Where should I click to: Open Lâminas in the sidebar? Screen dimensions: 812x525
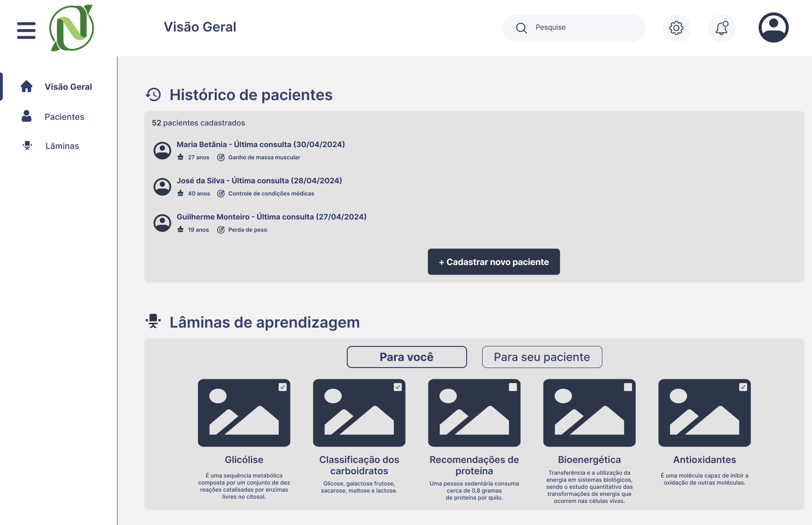click(62, 146)
